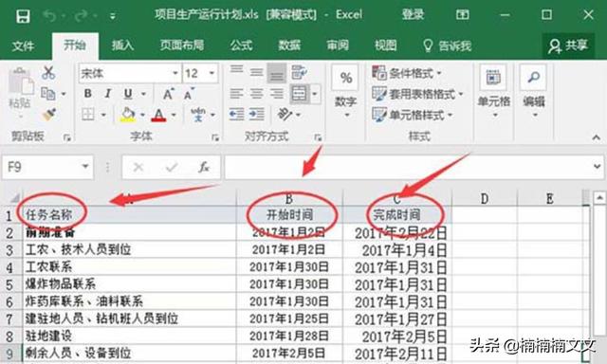Click the 共享 share button
Image resolution: width=607 pixels, height=364 pixels.
pos(568,45)
